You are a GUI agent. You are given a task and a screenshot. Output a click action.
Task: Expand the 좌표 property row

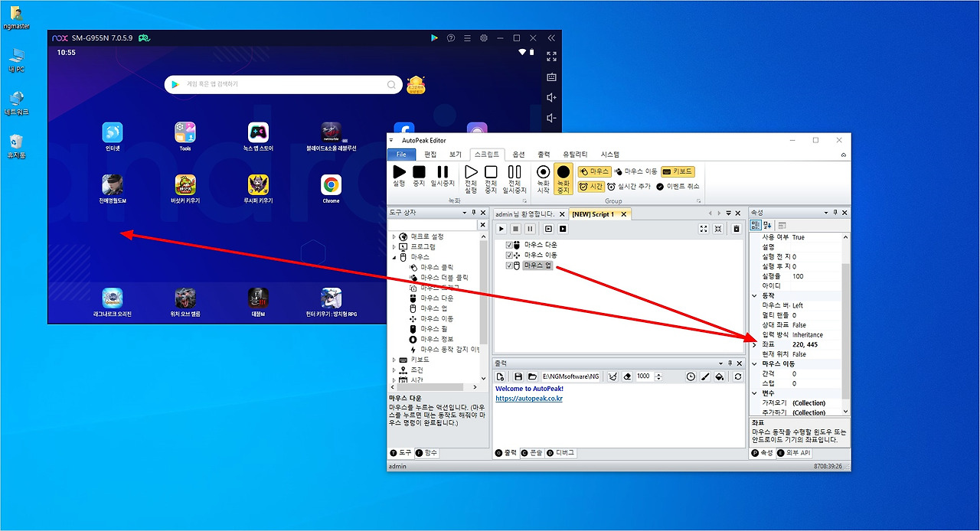(754, 345)
